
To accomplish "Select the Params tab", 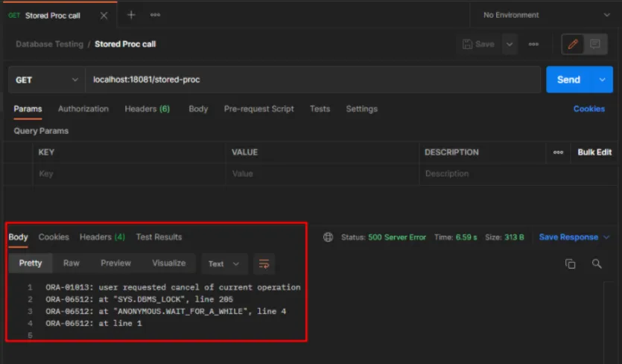I will [28, 109].
